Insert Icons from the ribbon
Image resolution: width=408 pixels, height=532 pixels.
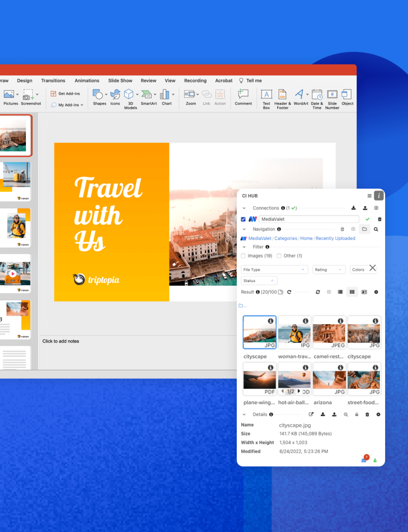[x=115, y=97]
